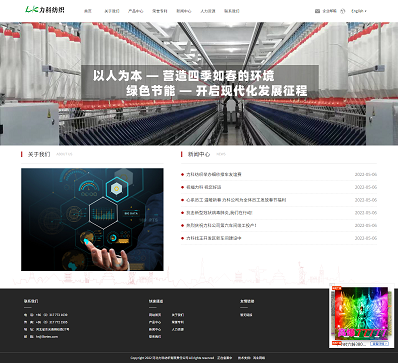Click the red diamond bullet of first news item
Screen dimensions: 398x363
coord(183,174)
